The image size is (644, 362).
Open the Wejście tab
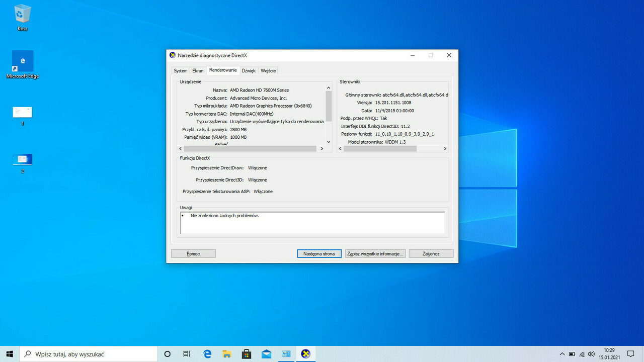point(268,71)
